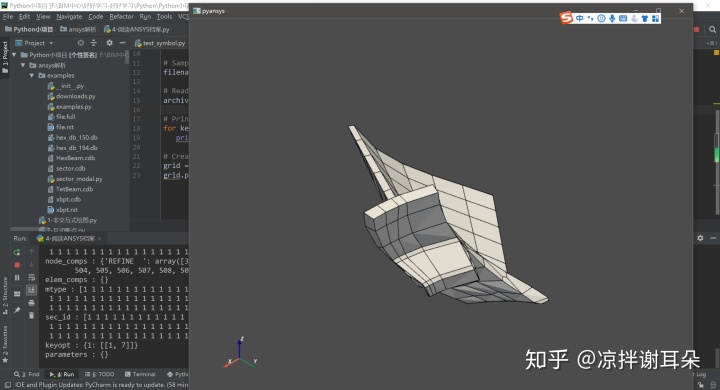720x390 pixels.
Task: Open Sogou skin shop shirt icon
Action: (x=645, y=18)
